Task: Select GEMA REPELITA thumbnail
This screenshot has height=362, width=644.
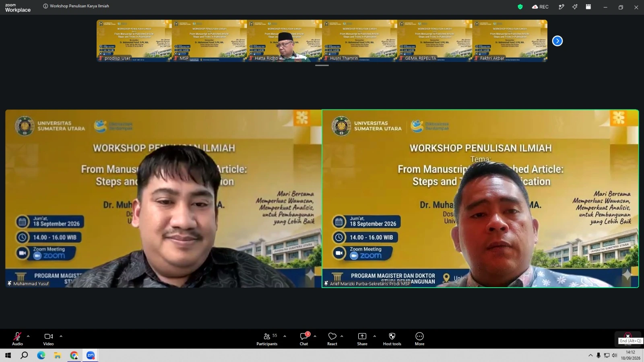Action: click(x=435, y=41)
